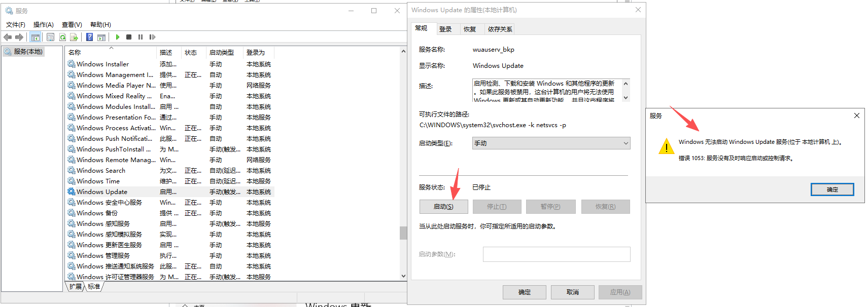Sort by the 描述 column header
This screenshot has width=868, height=307.
[169, 52]
